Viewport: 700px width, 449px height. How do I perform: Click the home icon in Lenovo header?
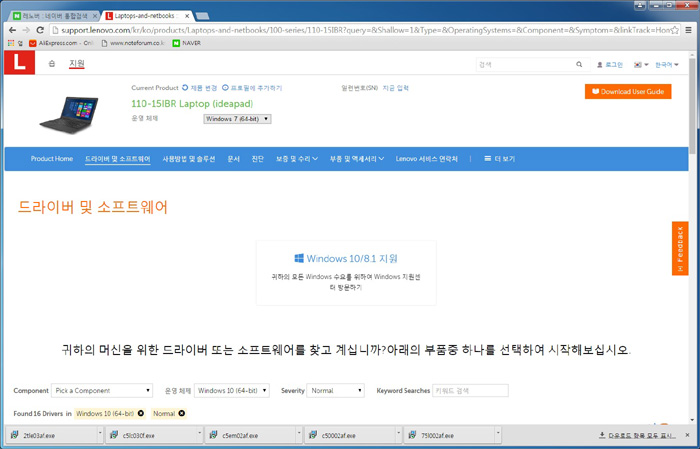[x=52, y=64]
